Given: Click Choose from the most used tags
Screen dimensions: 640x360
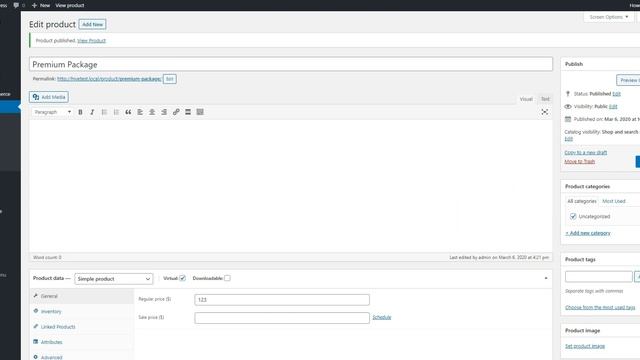Looking at the screenshot, I should 600,307.
